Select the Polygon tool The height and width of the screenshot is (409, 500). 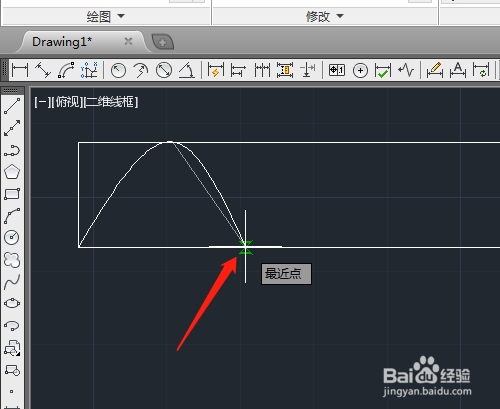pyautogui.click(x=12, y=172)
